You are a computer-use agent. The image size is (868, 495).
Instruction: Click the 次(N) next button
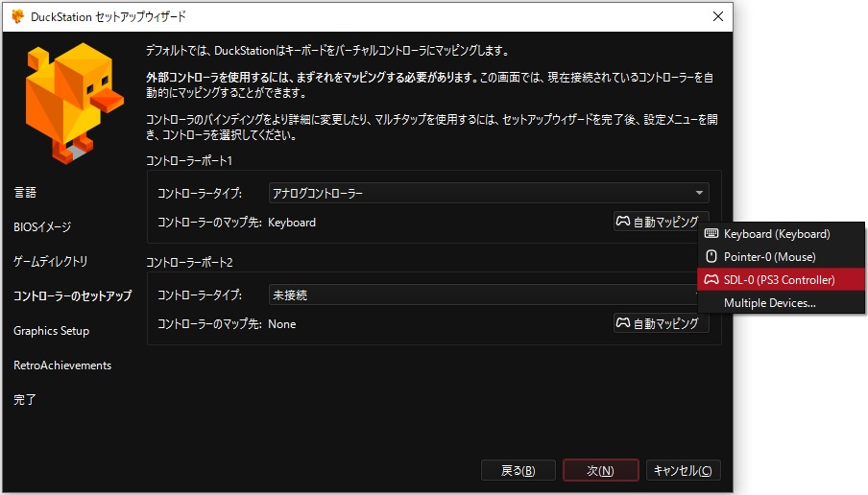tap(601, 471)
